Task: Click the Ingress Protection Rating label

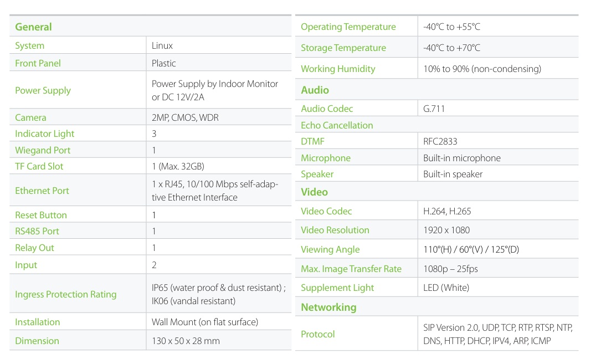Action: pos(65,294)
